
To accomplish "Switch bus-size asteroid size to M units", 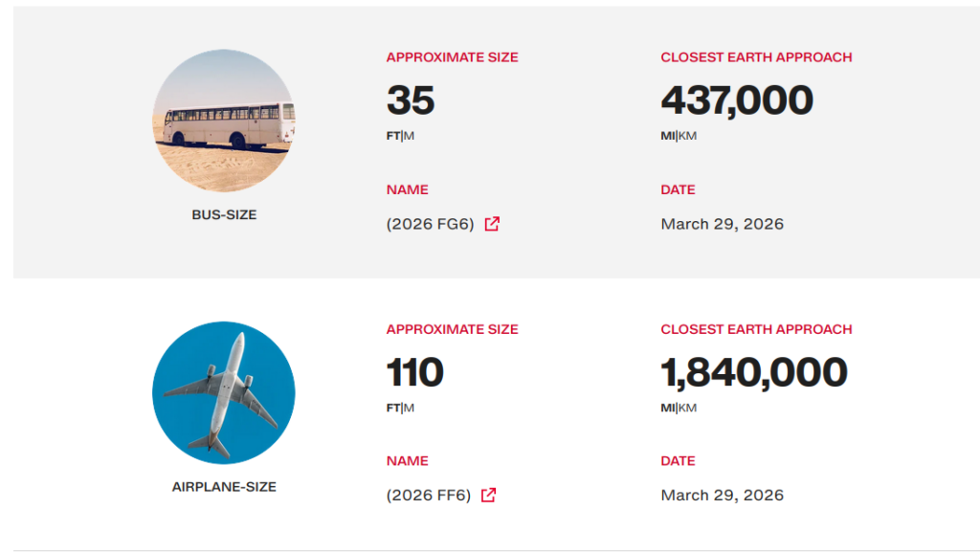I will click(410, 136).
